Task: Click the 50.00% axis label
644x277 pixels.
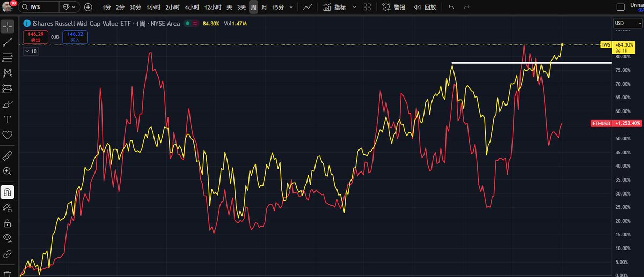Action: (x=623, y=138)
